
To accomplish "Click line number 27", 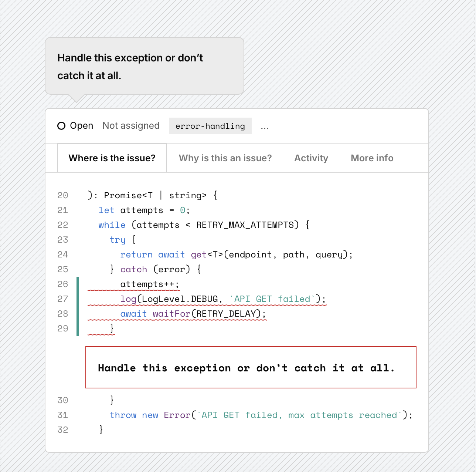I will [x=63, y=299].
